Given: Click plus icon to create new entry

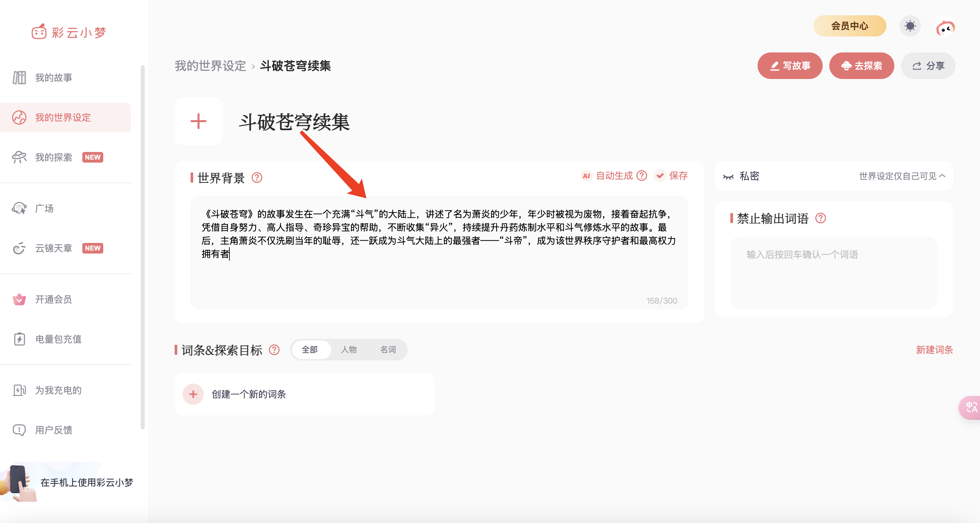Looking at the screenshot, I should (x=193, y=394).
